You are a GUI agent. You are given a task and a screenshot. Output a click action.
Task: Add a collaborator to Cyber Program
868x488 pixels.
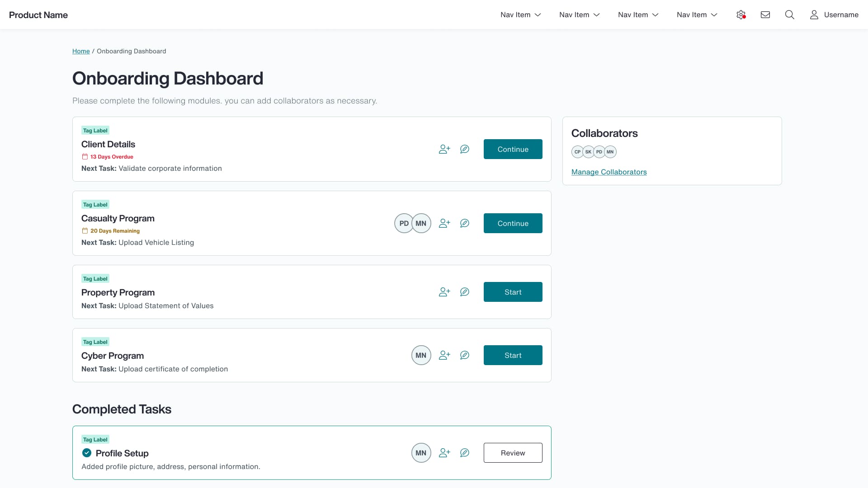[x=444, y=355]
